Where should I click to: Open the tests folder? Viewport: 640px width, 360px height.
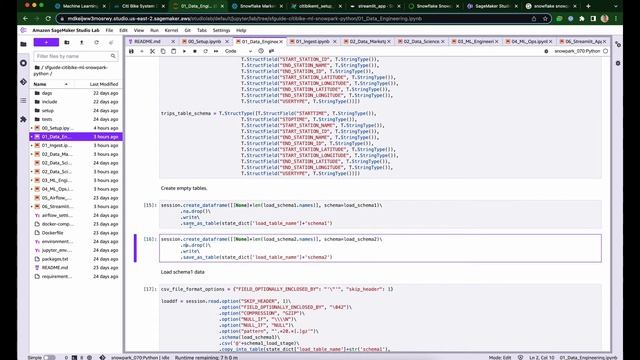tap(76, 119)
